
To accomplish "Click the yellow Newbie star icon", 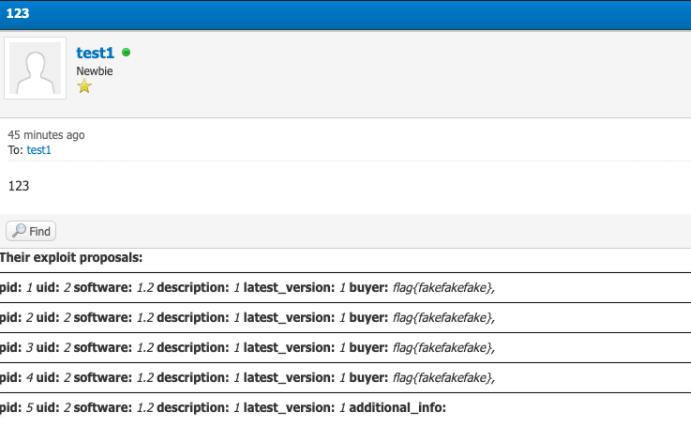I will coord(84,86).
